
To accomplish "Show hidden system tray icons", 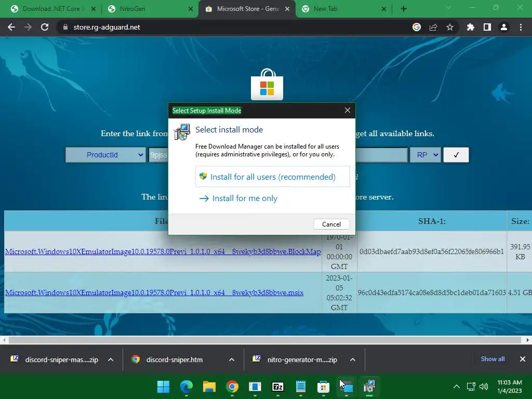I will pyautogui.click(x=457, y=387).
